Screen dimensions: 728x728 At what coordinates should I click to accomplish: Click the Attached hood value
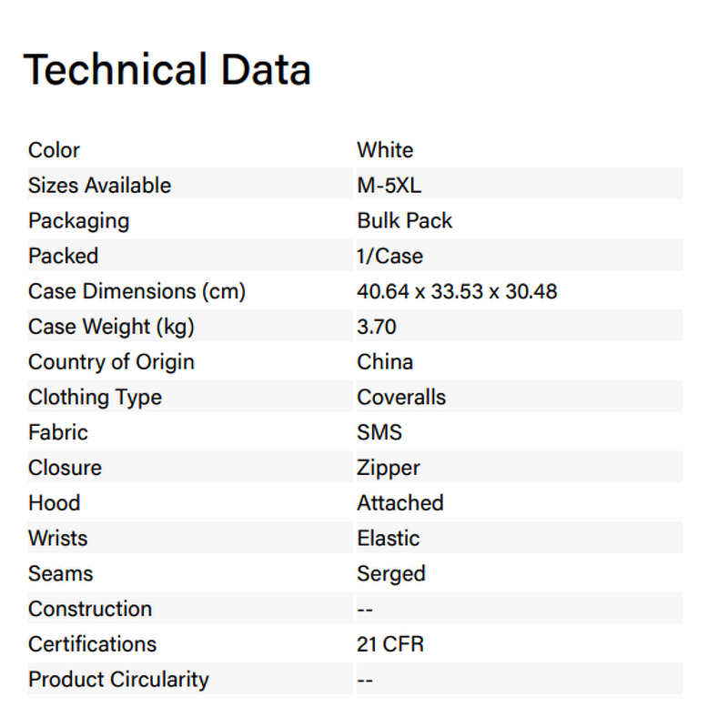400,503
